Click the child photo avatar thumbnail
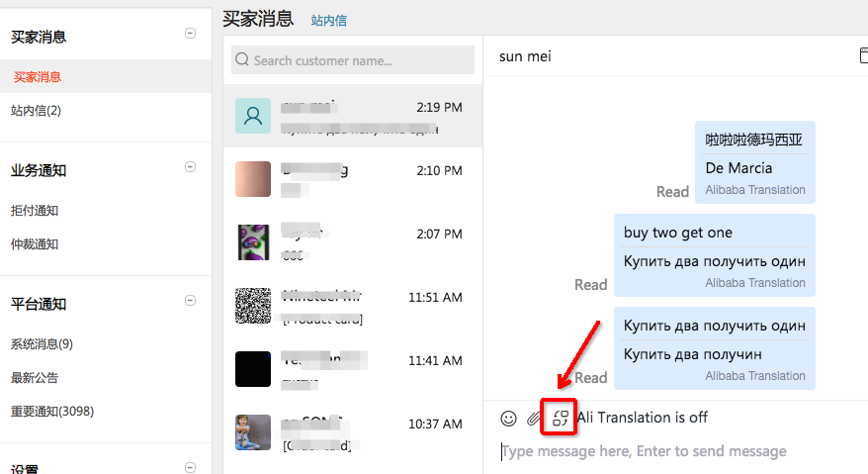The height and width of the screenshot is (474, 868). pos(253,432)
